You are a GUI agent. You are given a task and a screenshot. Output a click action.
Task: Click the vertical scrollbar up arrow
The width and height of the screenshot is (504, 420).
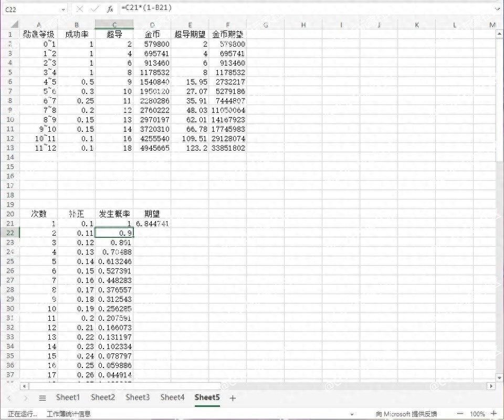(x=499, y=34)
